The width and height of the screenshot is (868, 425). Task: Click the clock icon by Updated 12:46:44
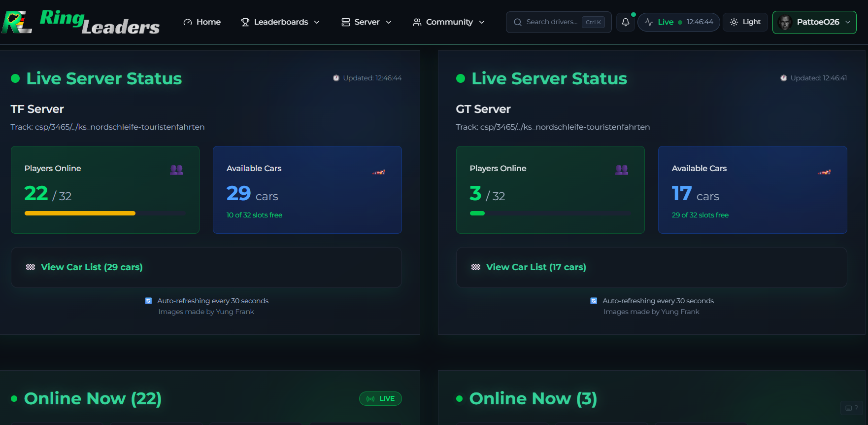pyautogui.click(x=336, y=78)
